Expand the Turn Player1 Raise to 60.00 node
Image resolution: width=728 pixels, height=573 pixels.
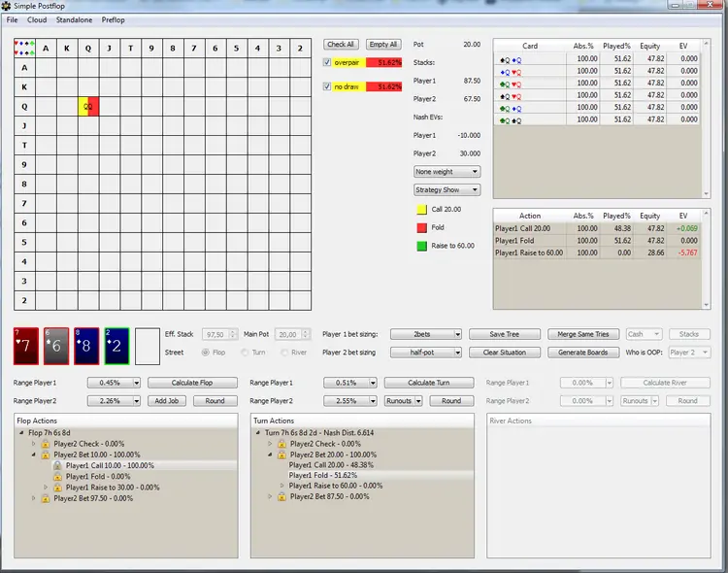(x=281, y=486)
